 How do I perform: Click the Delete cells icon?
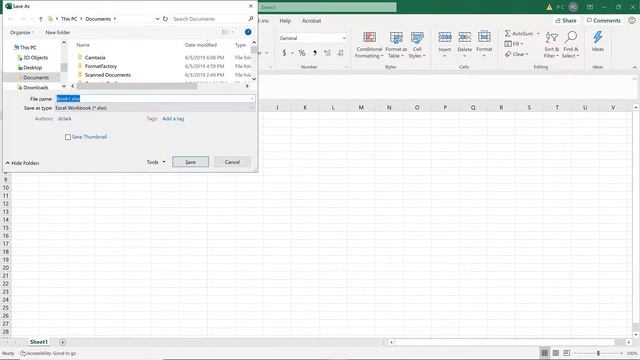click(x=464, y=37)
